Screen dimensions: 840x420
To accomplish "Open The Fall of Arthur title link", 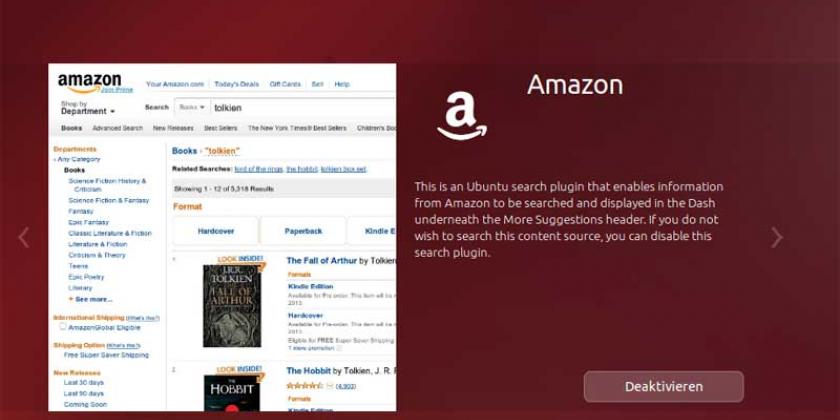I will tap(321, 261).
